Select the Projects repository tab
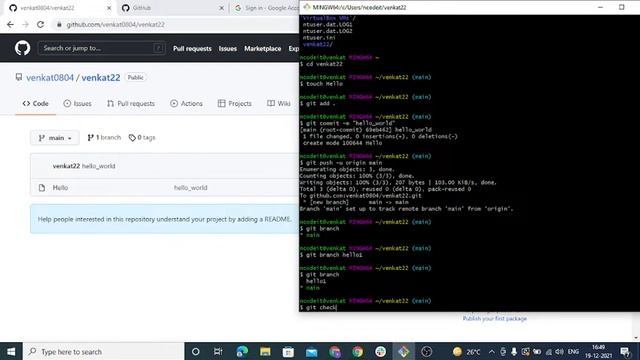 click(235, 104)
